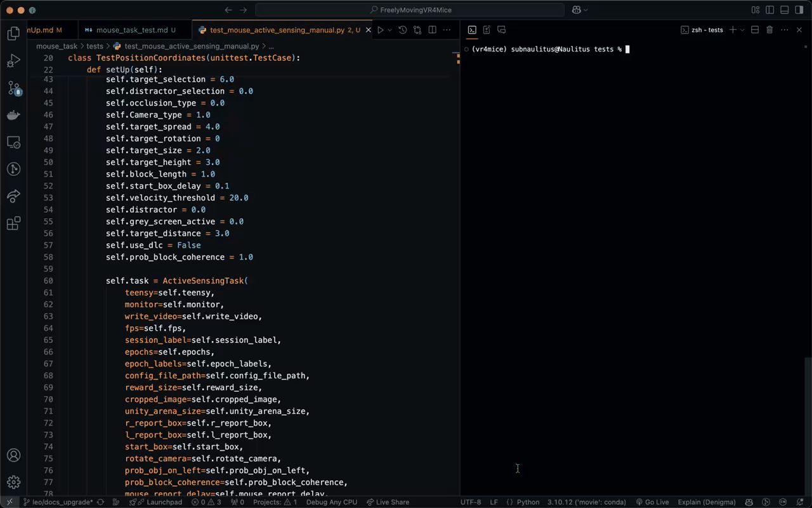The height and width of the screenshot is (508, 812).
Task: Click Live Share in the status bar
Action: click(388, 502)
